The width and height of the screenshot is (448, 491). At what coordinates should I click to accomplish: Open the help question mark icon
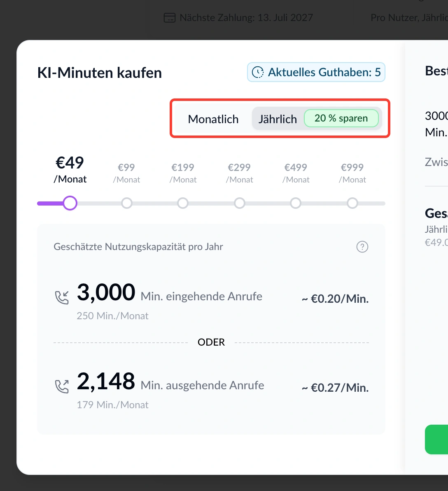(x=362, y=247)
